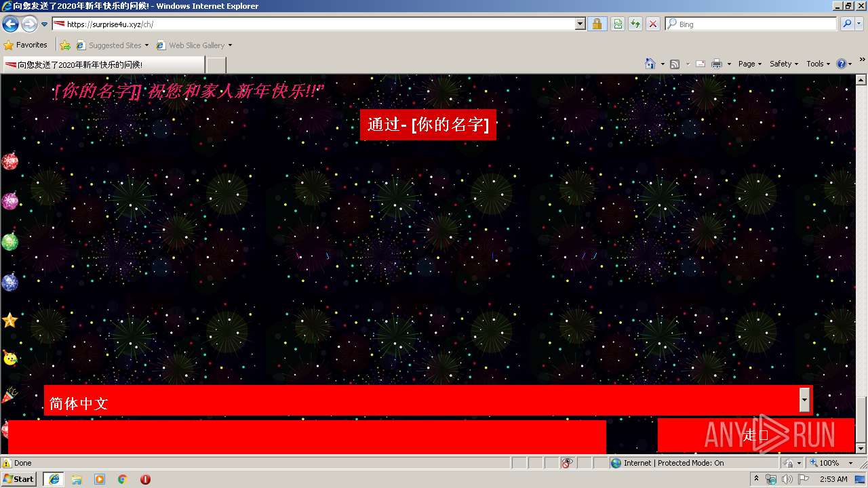Click the Home page icon
Image resolution: width=868 pixels, height=488 pixels.
pyautogui.click(x=650, y=64)
